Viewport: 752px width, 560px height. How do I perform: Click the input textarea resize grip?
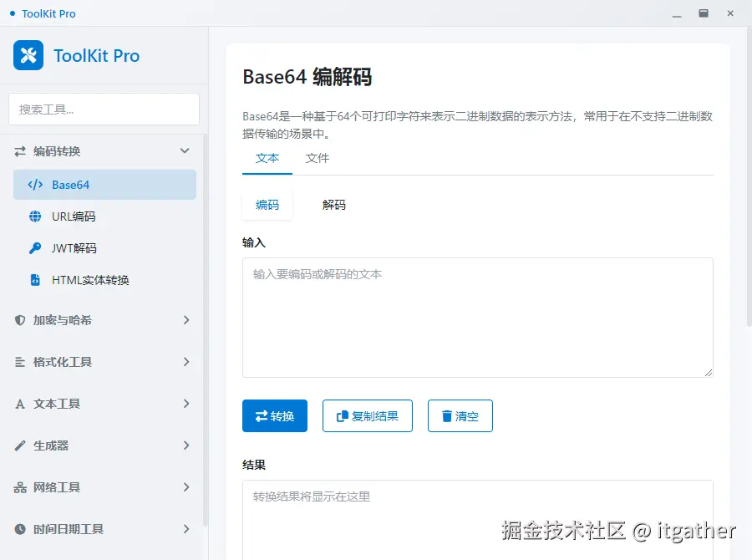pyautogui.click(x=709, y=373)
